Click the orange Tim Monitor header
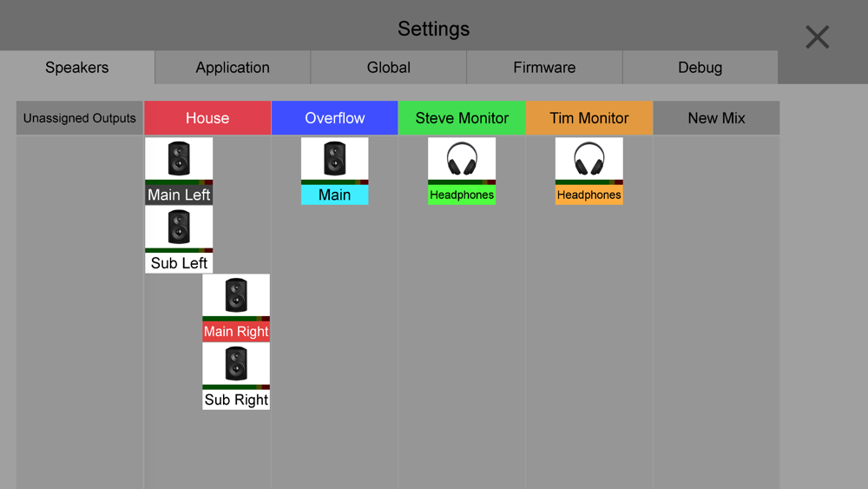This screenshot has height=489, width=868. click(x=589, y=118)
